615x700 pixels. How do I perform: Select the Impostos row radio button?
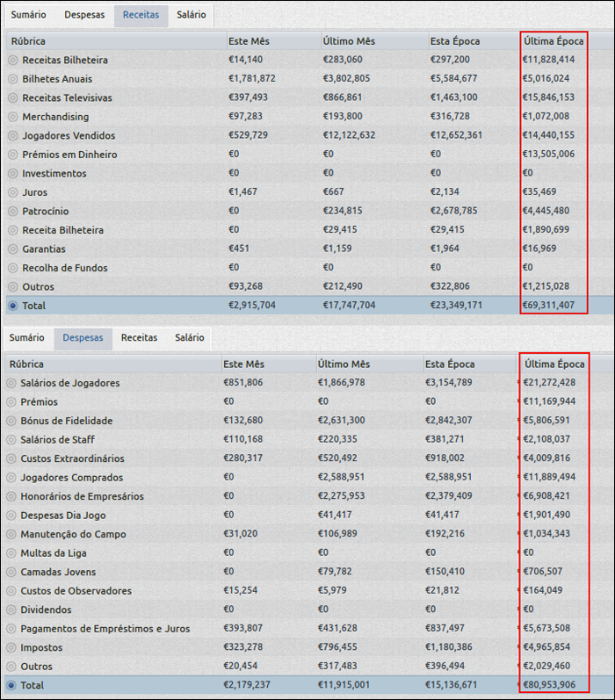tap(11, 647)
